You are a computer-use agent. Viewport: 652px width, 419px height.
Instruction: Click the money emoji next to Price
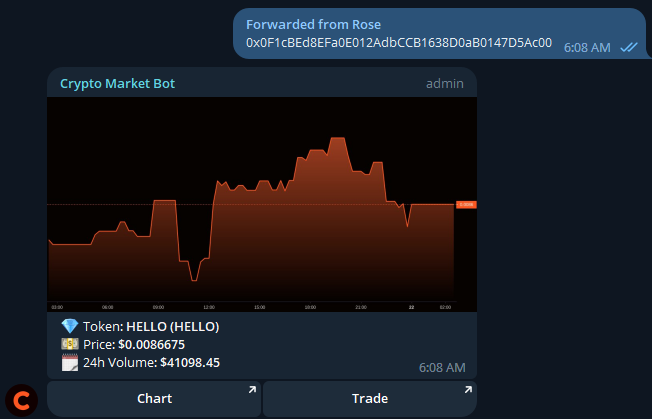[69, 344]
